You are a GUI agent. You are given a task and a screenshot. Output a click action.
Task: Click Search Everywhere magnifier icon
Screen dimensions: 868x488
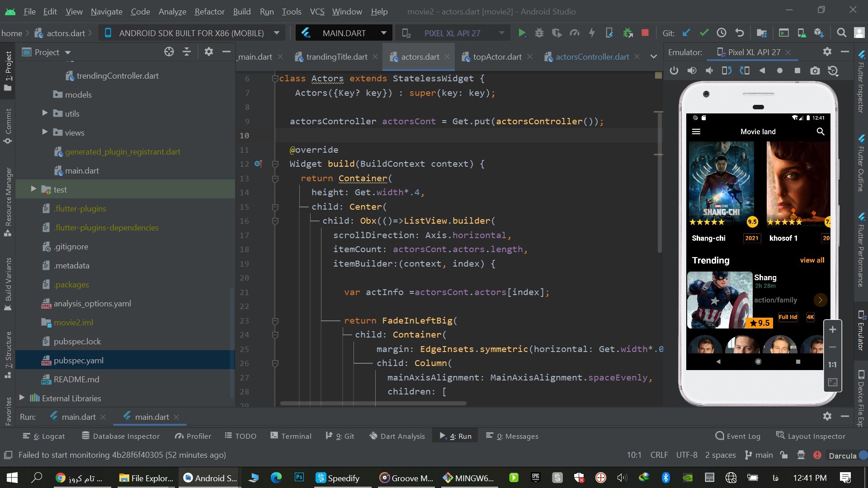tap(841, 33)
